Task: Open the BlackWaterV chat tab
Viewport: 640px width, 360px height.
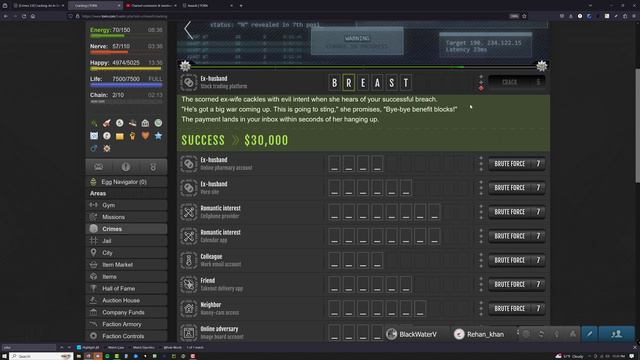Action: coord(417,334)
